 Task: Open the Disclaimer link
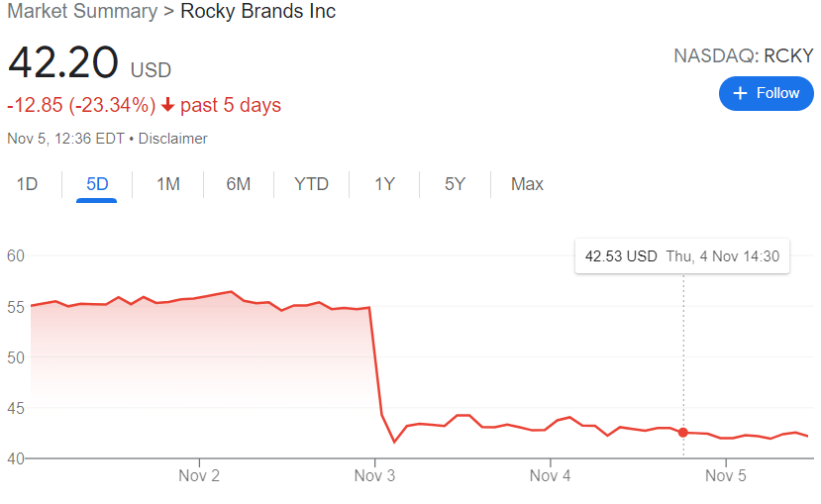tap(172, 139)
